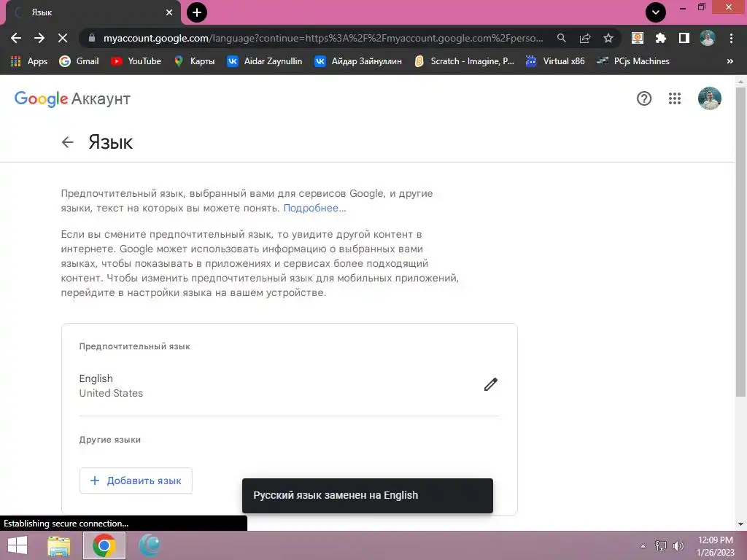Click Добавить язык button
747x560 pixels.
136,481
